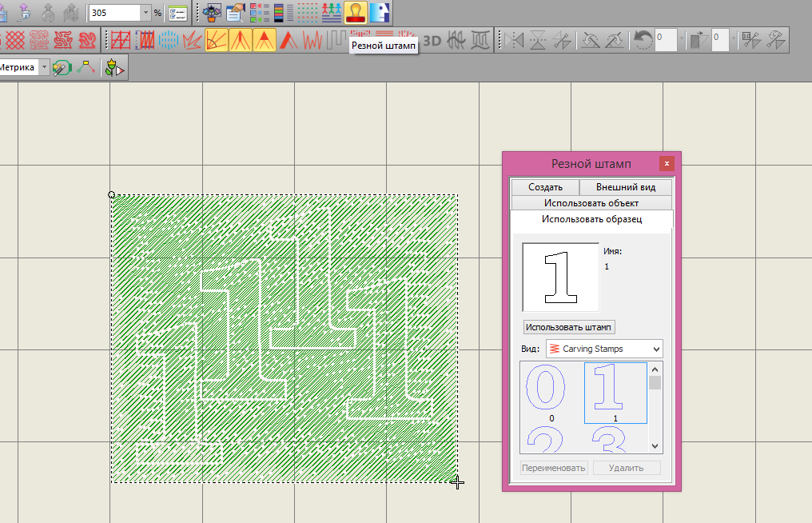
Task: Click the mirror horizontally icon
Action: point(514,39)
